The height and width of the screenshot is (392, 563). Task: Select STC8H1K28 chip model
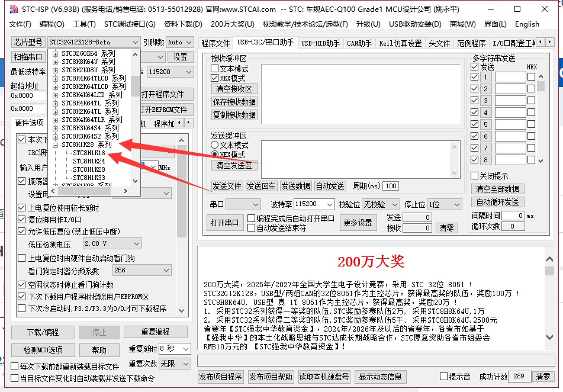pyautogui.click(x=89, y=169)
